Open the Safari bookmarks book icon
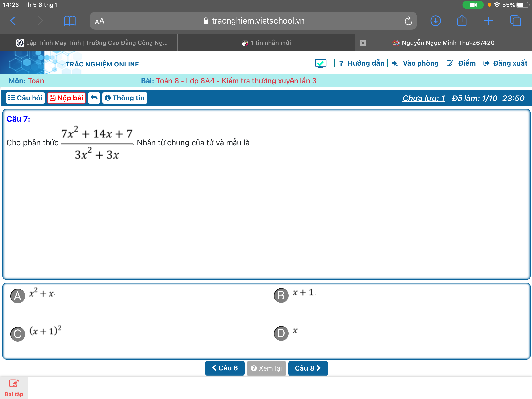 [x=70, y=21]
